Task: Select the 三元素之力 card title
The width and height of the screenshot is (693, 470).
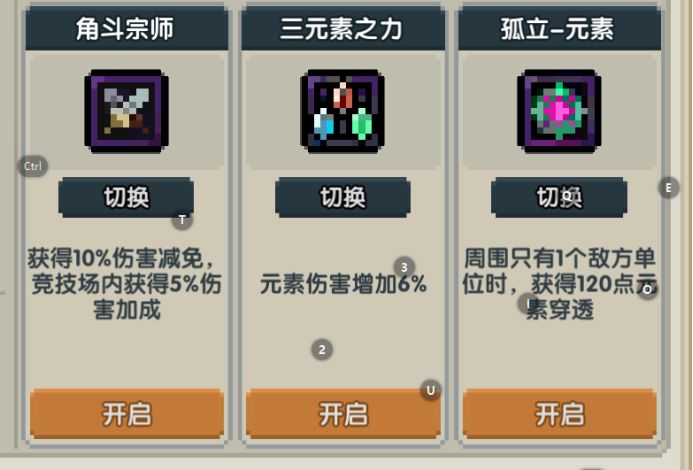Action: pyautogui.click(x=341, y=30)
